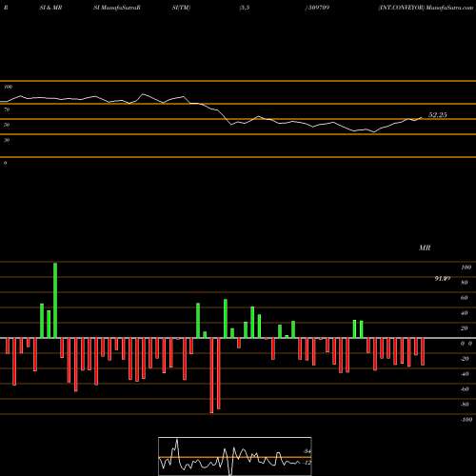476x476 pixels.
Task: Click the mini oscillator thumbnail chart
Action: click(x=235, y=456)
